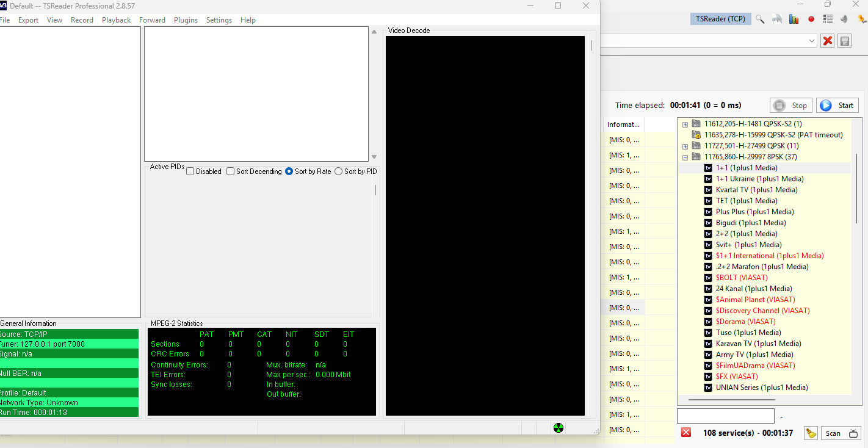The image size is (868, 448).
Task: Click the TSReader app icon in the title bar
Action: [3, 5]
